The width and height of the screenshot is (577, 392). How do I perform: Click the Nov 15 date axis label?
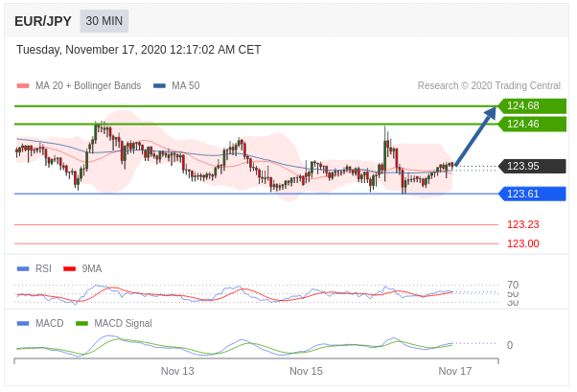click(x=306, y=371)
